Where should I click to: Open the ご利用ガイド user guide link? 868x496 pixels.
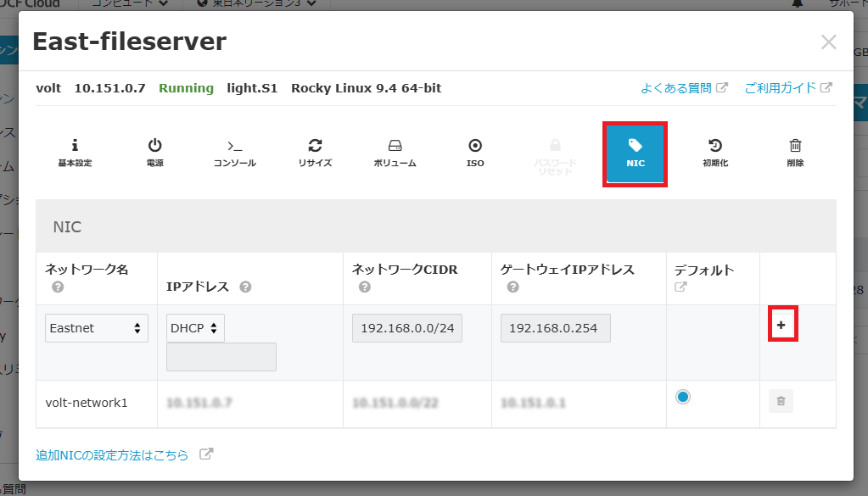tap(780, 88)
